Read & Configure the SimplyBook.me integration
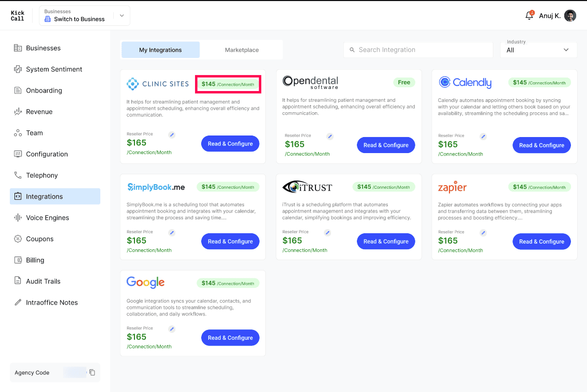Screen dimensions: 587x392 coord(230,242)
